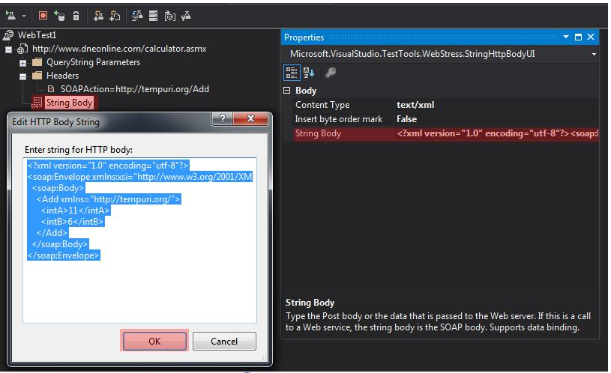Click the </soap:Envelope> closing tag line

click(64, 256)
